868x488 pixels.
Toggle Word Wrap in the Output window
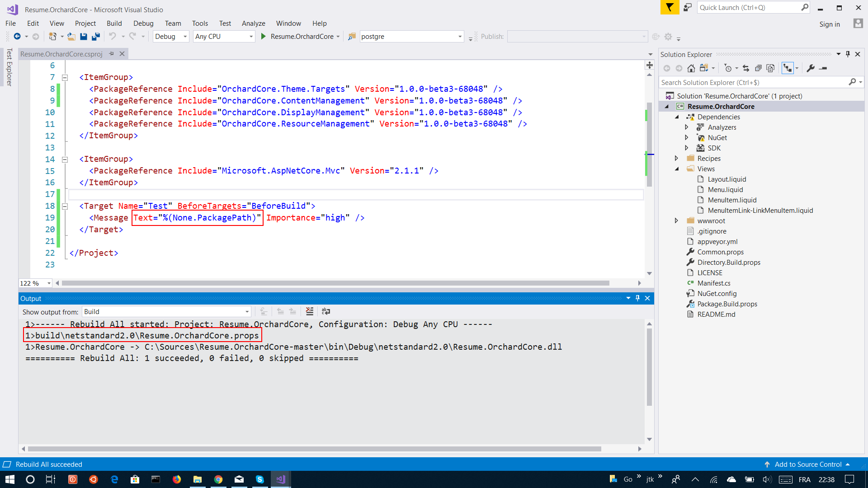coord(326,311)
